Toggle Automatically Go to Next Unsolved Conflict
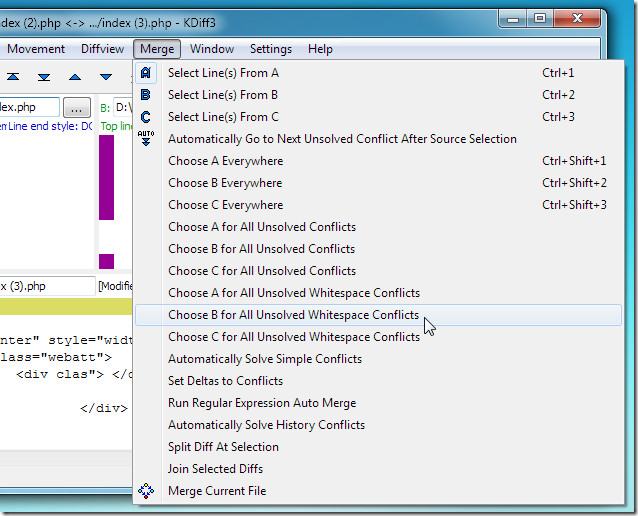 (378, 139)
